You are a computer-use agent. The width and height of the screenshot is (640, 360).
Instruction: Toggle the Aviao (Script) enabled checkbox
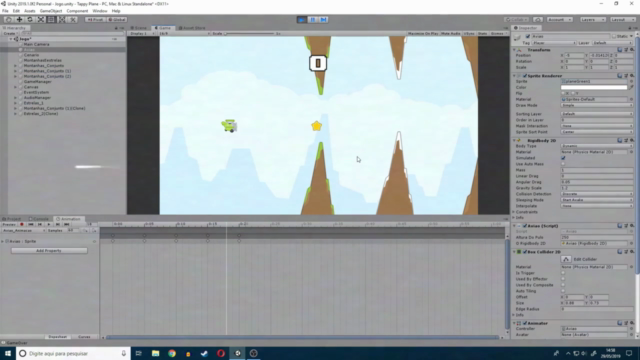pyautogui.click(x=525, y=226)
